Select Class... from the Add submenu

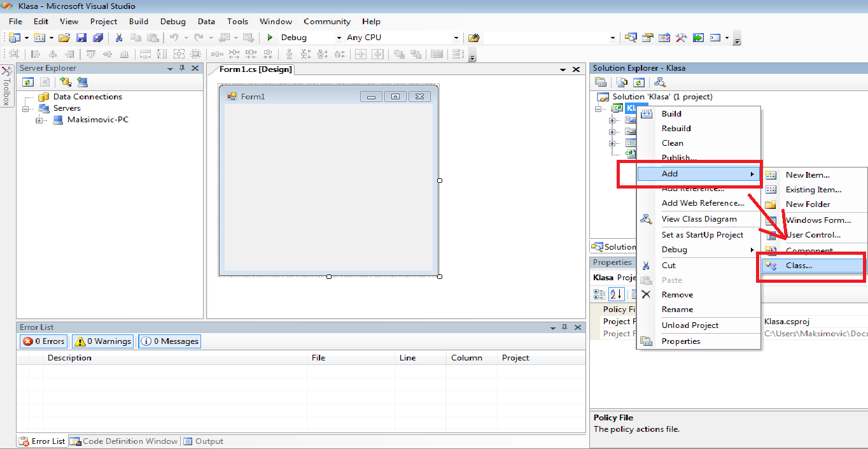(x=799, y=266)
